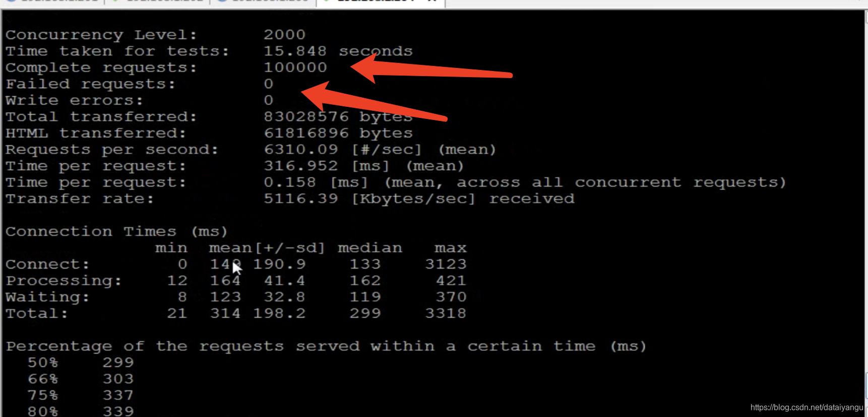Select the "Time taken for tests:" label
Screen dimensions: 868x417
117,51
